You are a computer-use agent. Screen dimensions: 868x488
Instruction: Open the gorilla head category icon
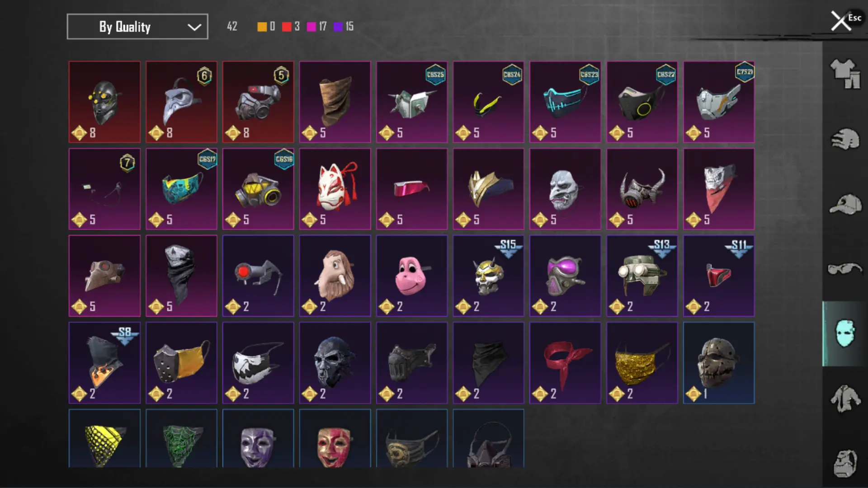(x=845, y=463)
